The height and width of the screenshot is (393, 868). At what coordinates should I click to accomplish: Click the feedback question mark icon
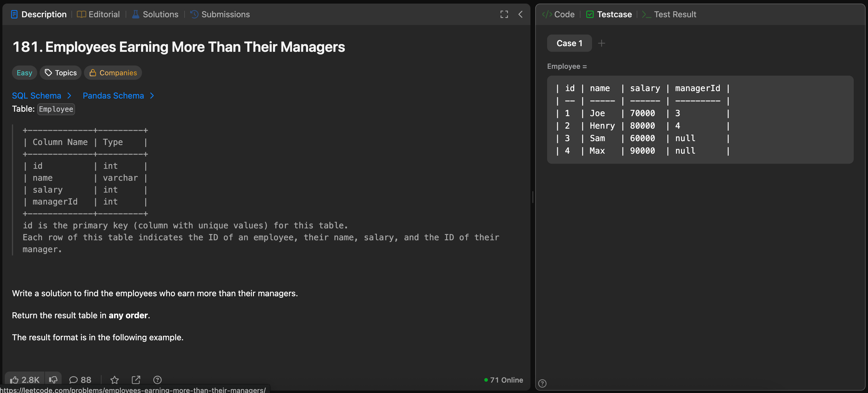[157, 380]
